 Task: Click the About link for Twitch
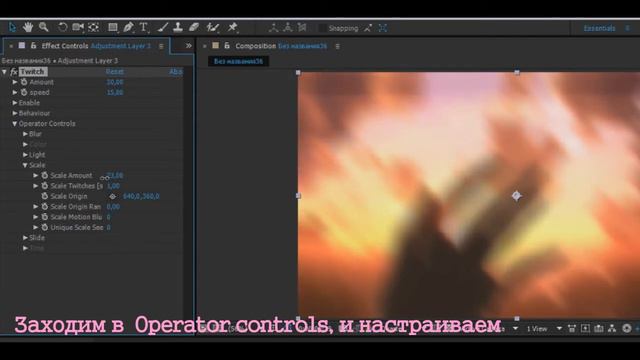[176, 72]
